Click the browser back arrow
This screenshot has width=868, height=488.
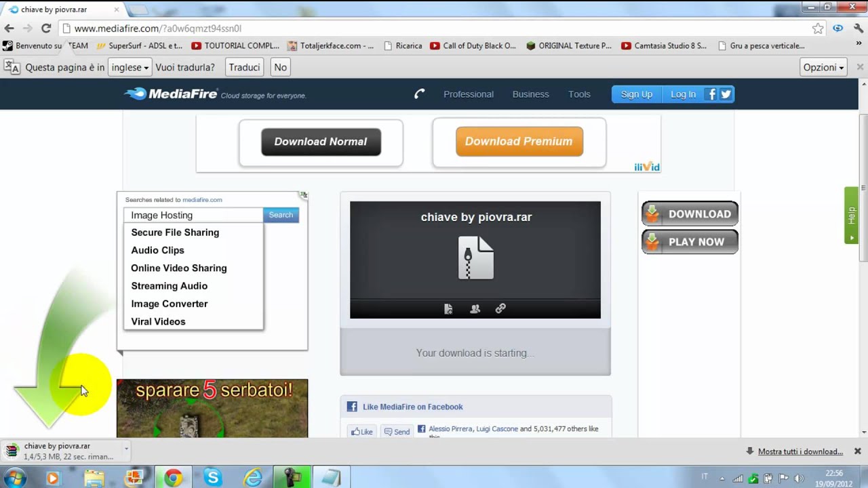9,28
